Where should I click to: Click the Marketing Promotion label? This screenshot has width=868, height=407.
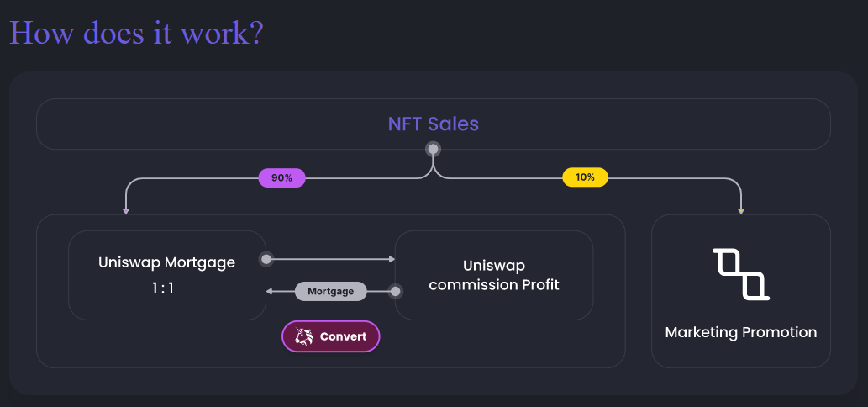[740, 332]
